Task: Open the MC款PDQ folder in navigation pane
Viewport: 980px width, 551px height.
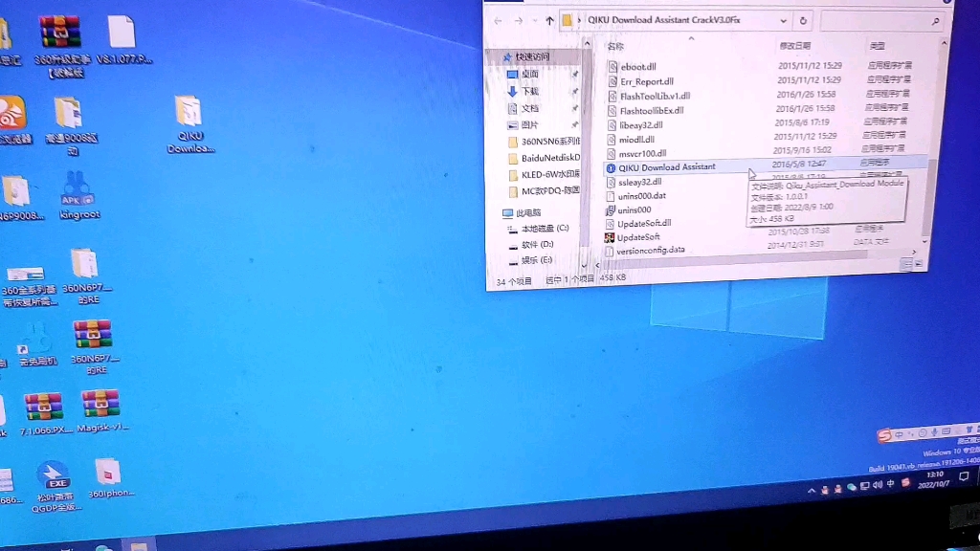Action: coord(544,190)
